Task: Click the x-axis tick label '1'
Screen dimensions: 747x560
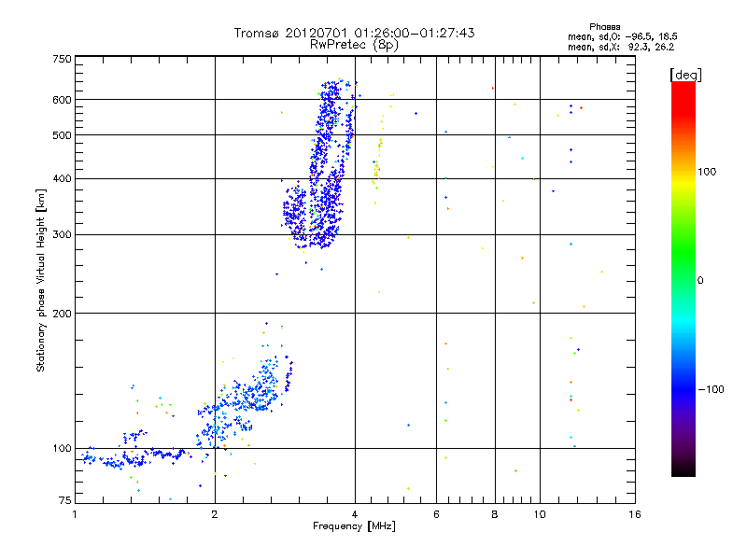Action: 75,514
